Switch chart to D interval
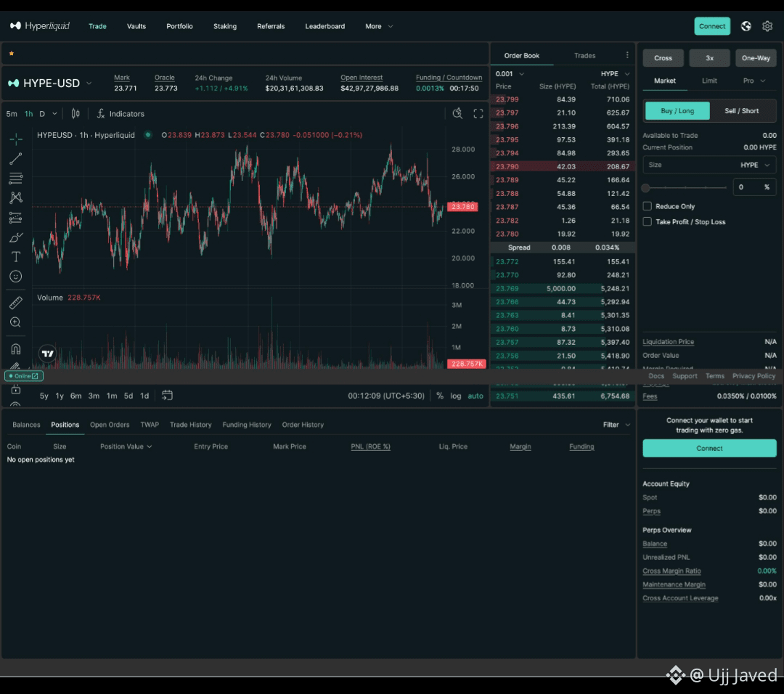 42,114
